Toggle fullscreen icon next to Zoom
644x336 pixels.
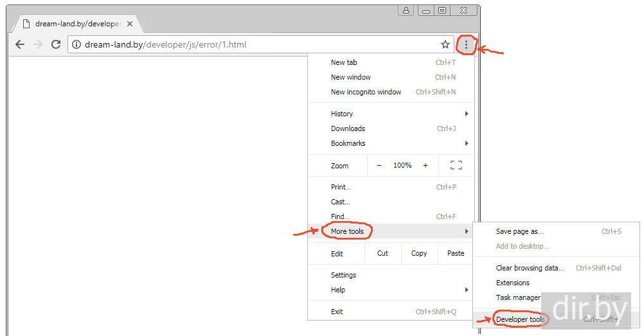[456, 165]
